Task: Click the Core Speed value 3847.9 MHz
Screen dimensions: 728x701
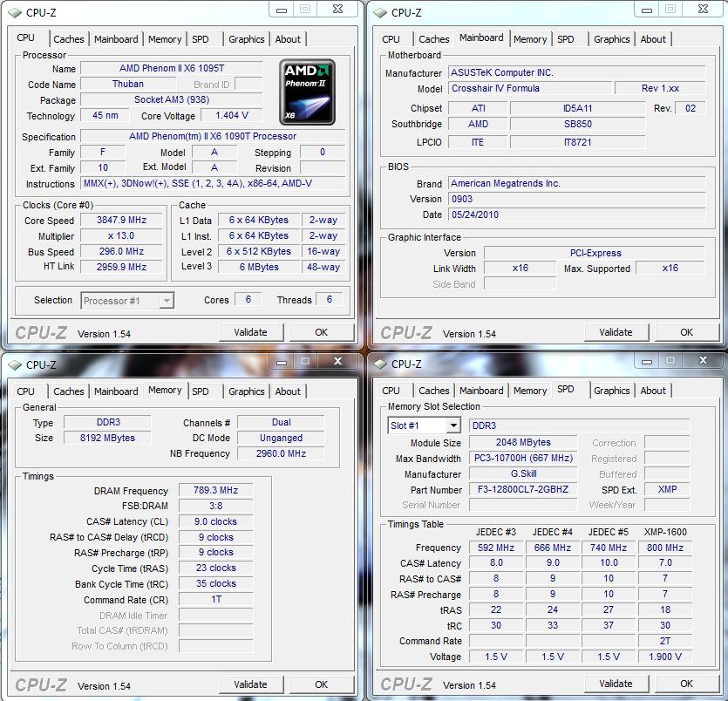Action: 122,220
